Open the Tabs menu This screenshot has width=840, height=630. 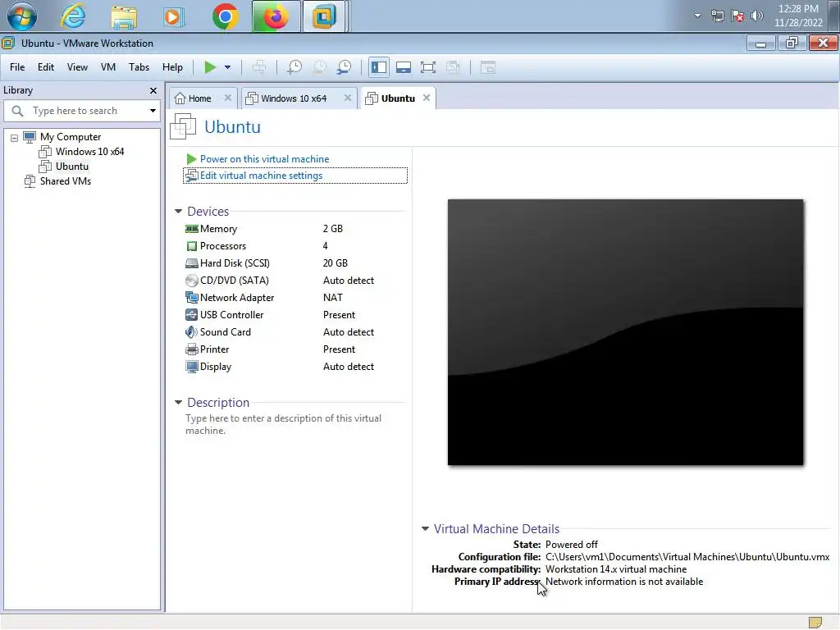click(139, 67)
